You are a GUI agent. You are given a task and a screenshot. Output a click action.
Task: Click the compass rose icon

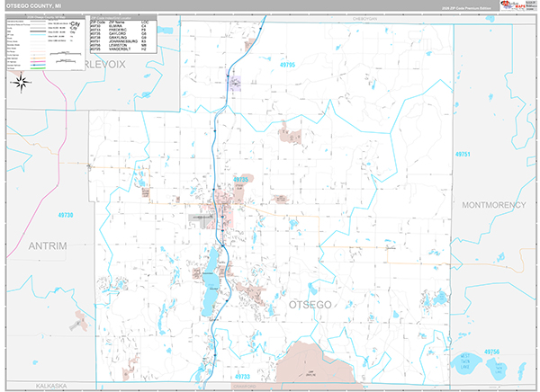click(21, 83)
